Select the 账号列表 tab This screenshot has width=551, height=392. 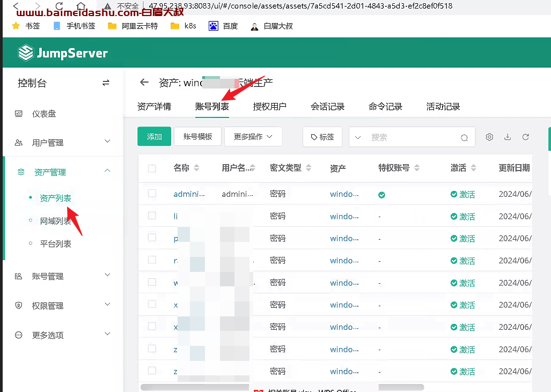(212, 106)
